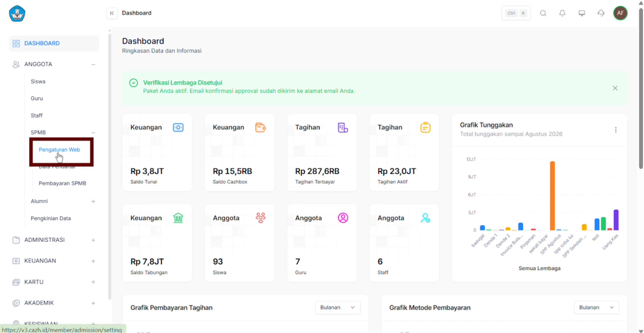644x333 pixels.
Task: Open the Siswa menu item
Action: (38, 82)
